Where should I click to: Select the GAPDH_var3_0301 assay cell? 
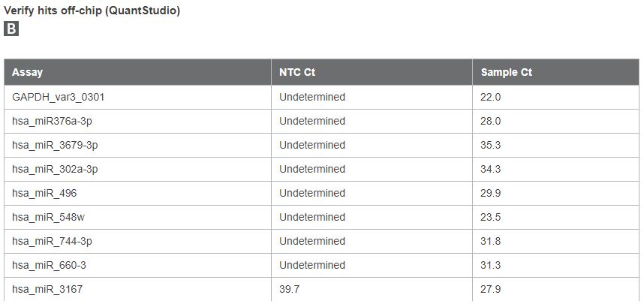(x=53, y=97)
